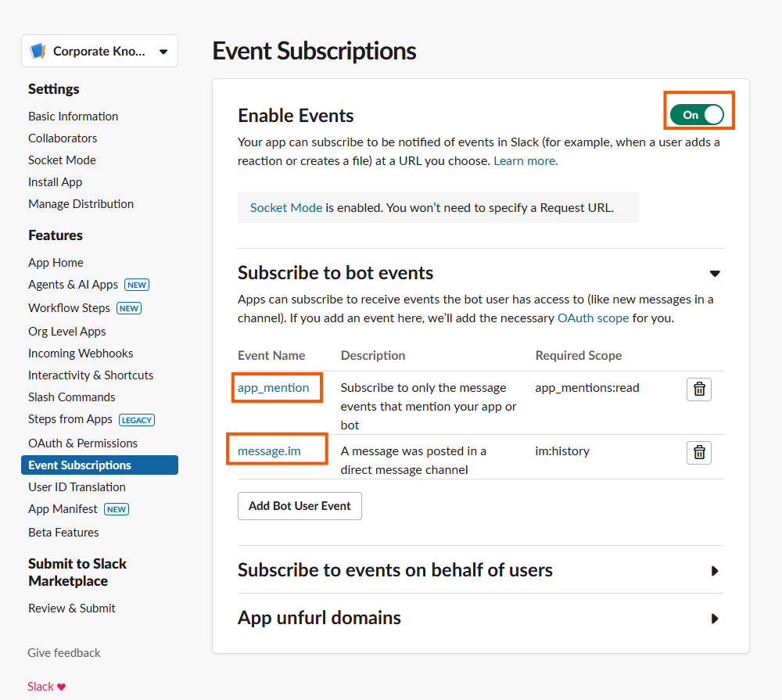Open the message.im event link
782x700 pixels.
coord(269,451)
